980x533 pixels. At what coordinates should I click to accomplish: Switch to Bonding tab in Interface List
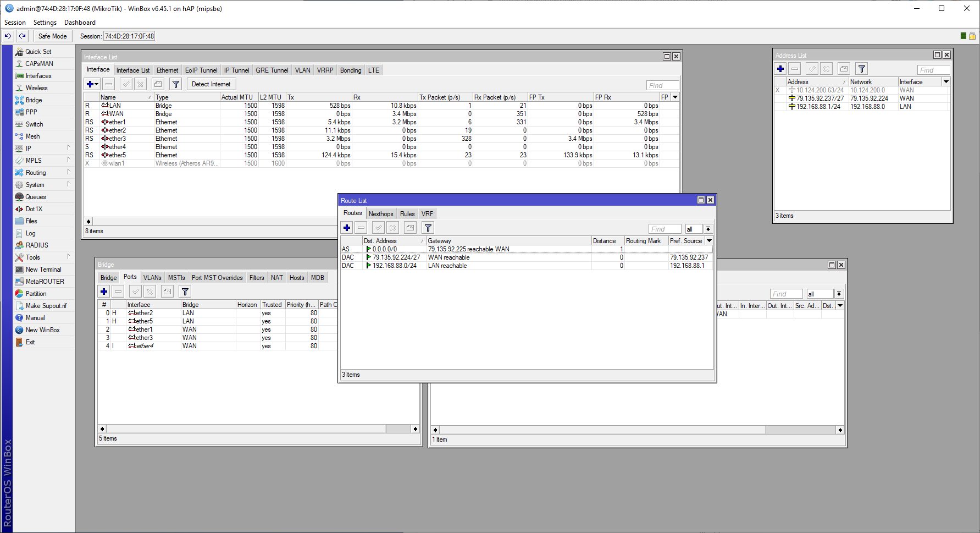(x=351, y=70)
